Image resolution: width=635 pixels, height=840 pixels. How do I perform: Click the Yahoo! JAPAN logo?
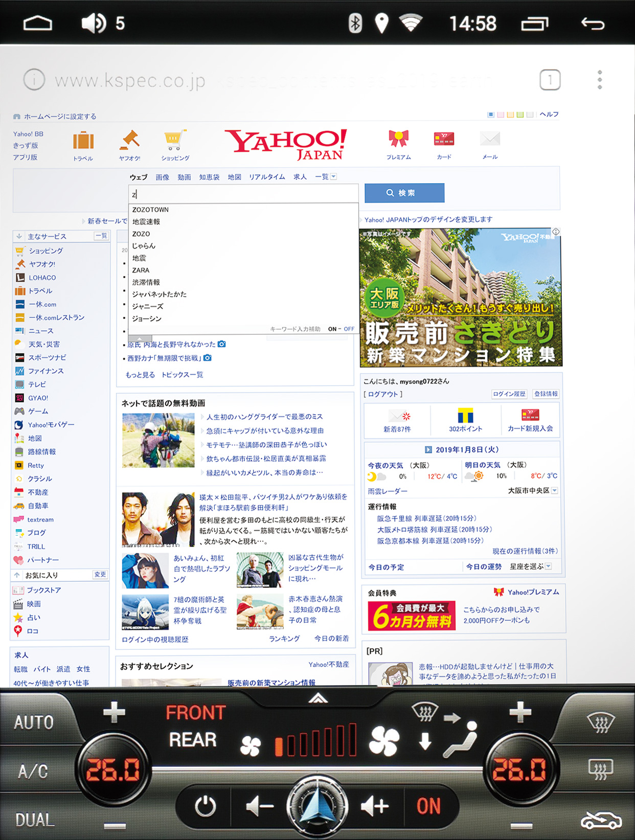(x=286, y=144)
